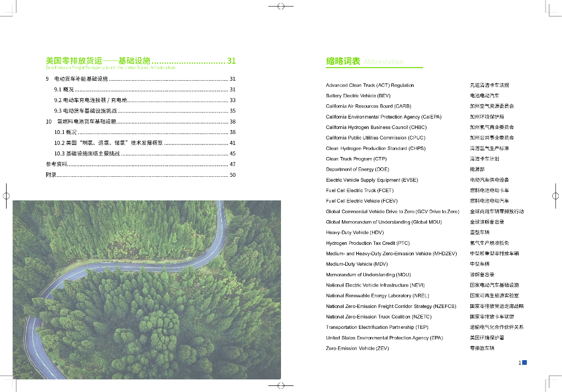Select 'California Environmental Protection Agency (CalEPA)'

point(384,117)
